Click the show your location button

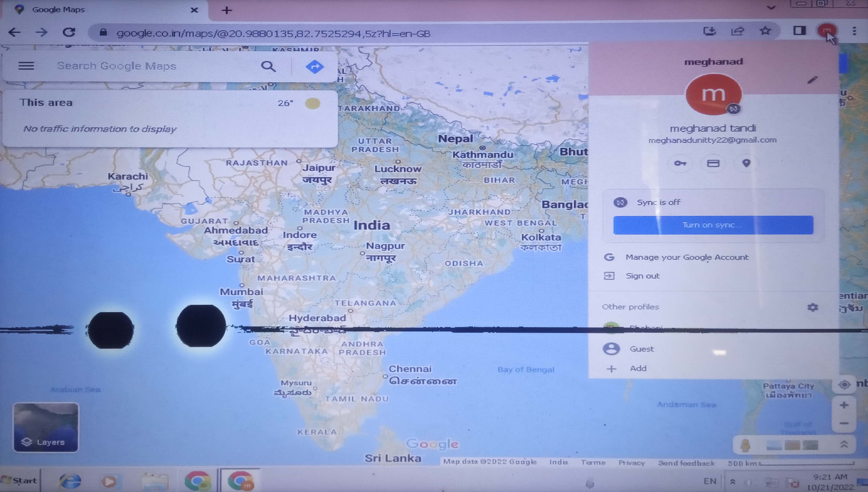(x=844, y=385)
